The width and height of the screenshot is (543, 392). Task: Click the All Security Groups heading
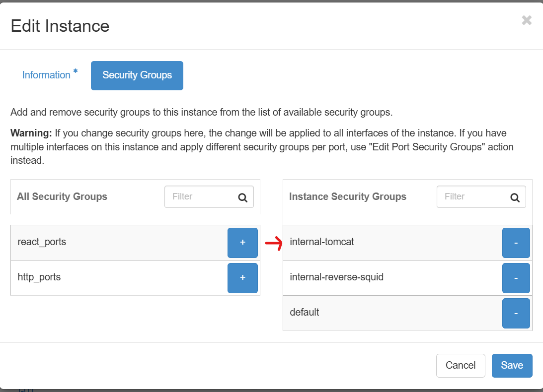tap(62, 196)
